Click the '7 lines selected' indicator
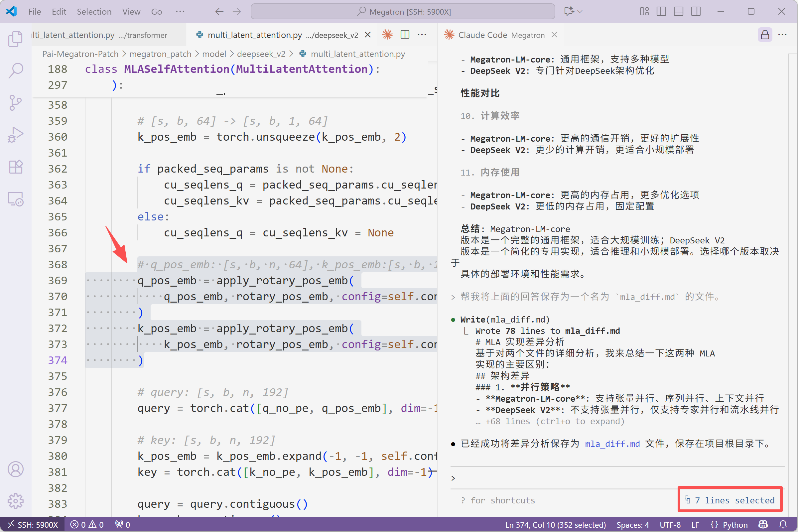 pos(730,500)
